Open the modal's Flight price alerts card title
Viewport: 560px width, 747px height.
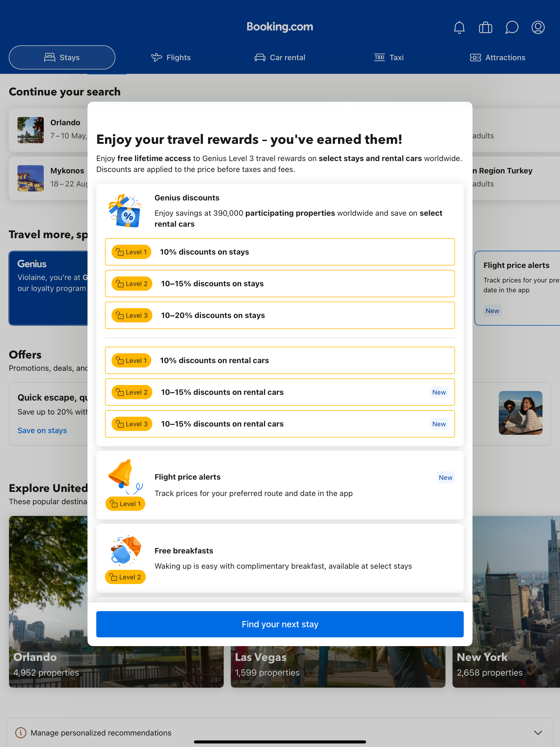pyautogui.click(x=188, y=477)
